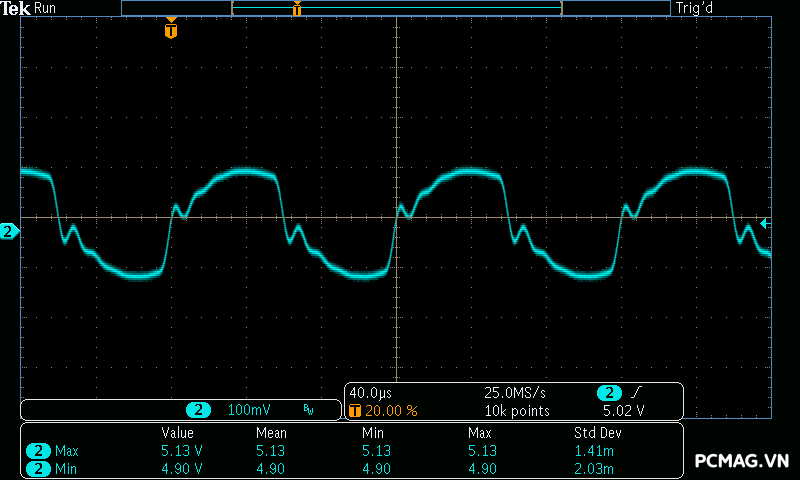Click the waveform overview bar at top

tap(395, 8)
